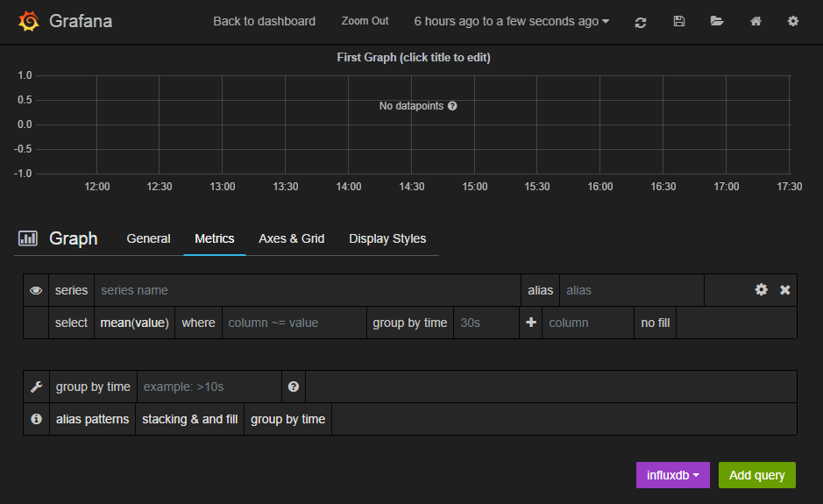The image size is (823, 504).
Task: Click the 'series' label
Action: tap(71, 290)
